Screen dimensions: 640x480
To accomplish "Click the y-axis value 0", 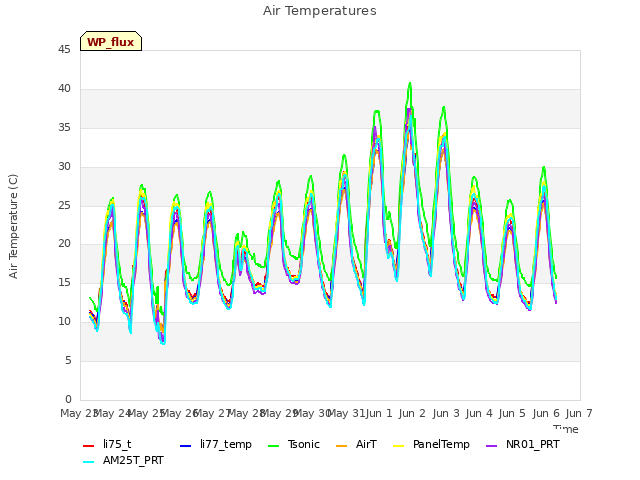I will pyautogui.click(x=68, y=399).
